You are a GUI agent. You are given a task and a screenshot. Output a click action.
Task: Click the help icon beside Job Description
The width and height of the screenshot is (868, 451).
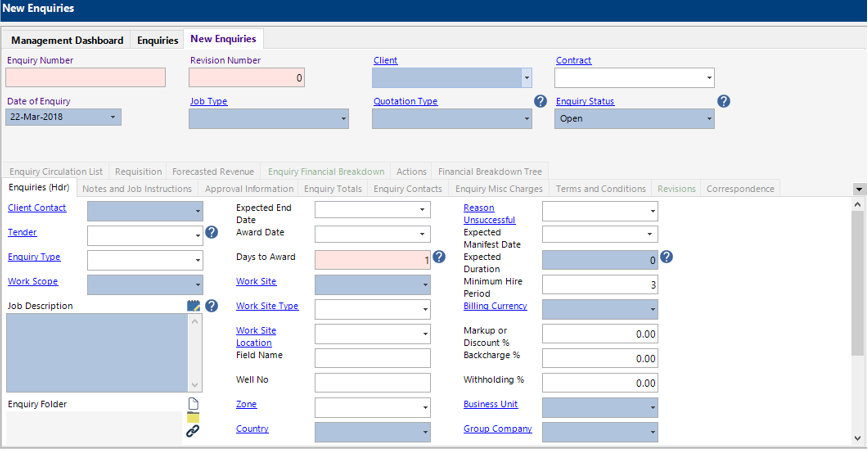coord(211,306)
